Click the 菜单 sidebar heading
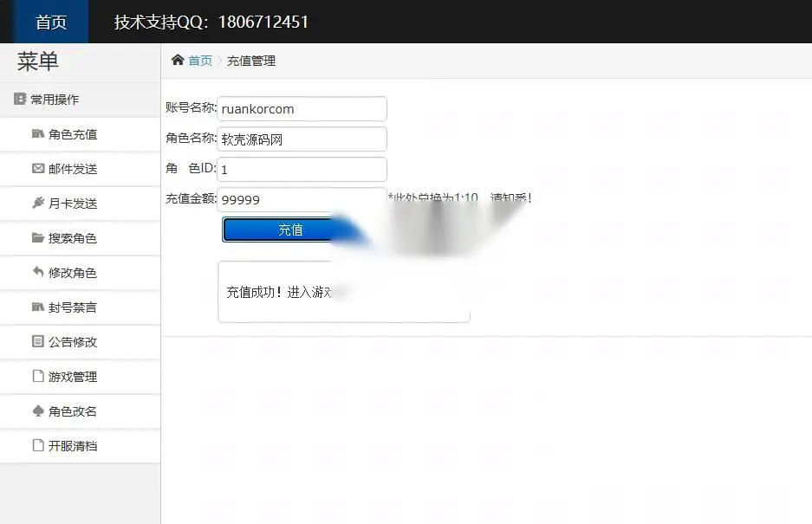Screen dimensions: 812x524 (x=38, y=61)
